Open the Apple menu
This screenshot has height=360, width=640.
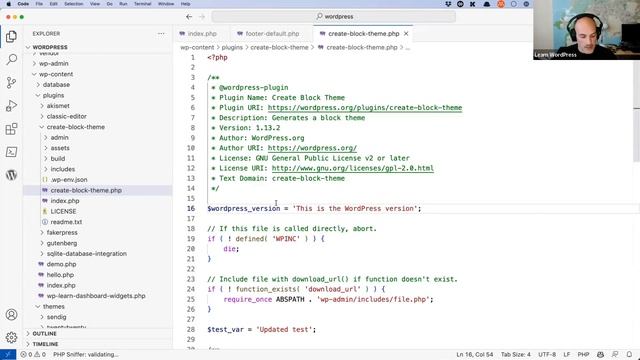coord(8,4)
